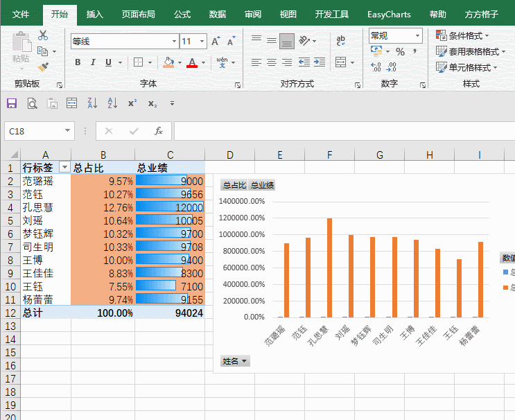Increase indent in alignment group
Screen dimensions: 515x420
[320, 62]
